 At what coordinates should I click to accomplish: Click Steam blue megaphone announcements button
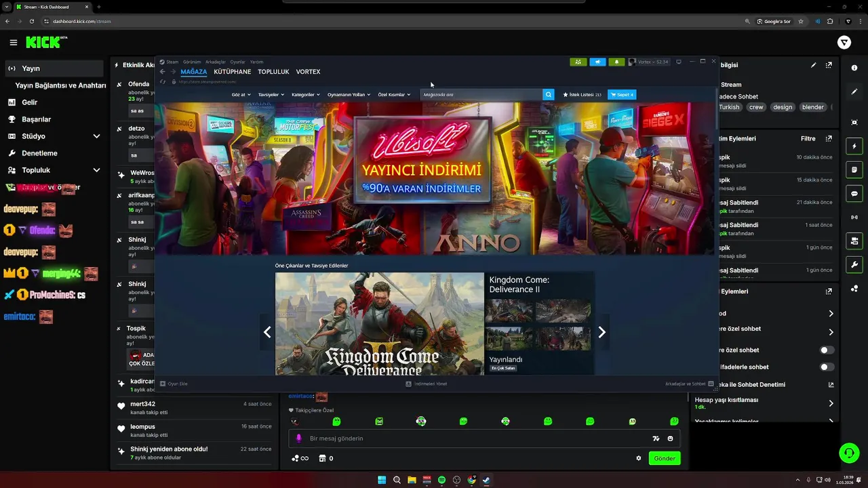pyautogui.click(x=597, y=62)
